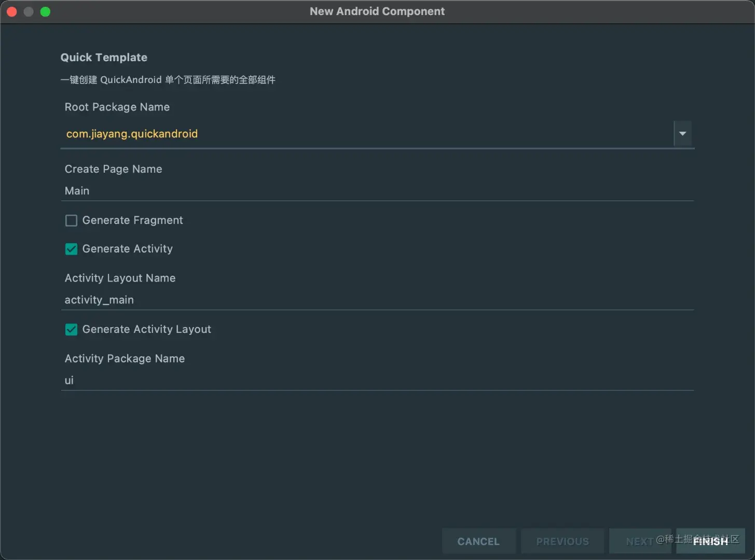This screenshot has height=560, width=755.
Task: Click the red close window button
Action: point(11,11)
